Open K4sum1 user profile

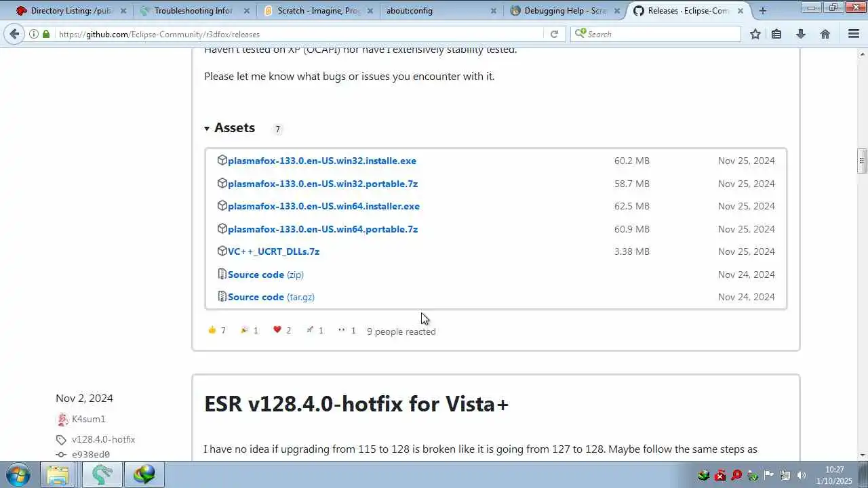89,419
